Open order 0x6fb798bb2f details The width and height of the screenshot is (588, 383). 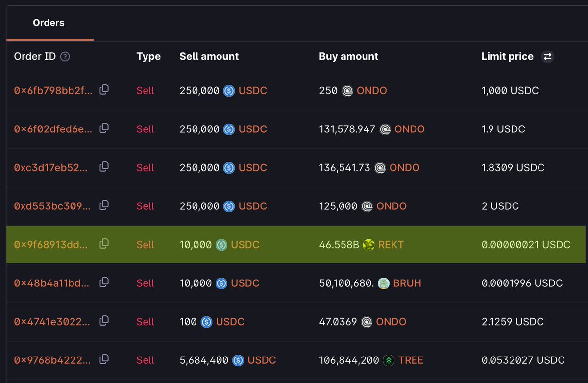tap(53, 91)
